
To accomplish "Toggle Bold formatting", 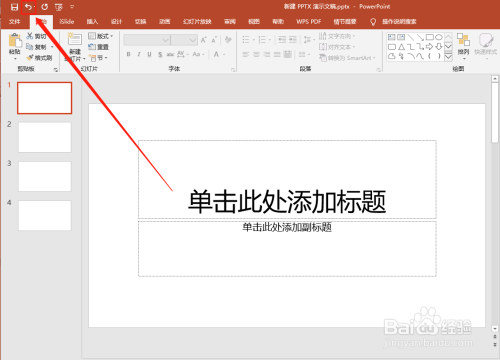I will [129, 54].
